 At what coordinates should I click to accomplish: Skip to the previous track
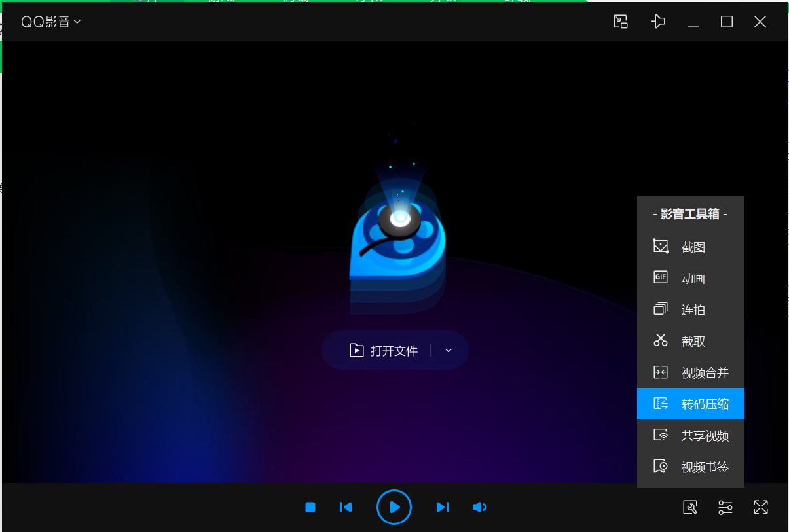pos(346,507)
